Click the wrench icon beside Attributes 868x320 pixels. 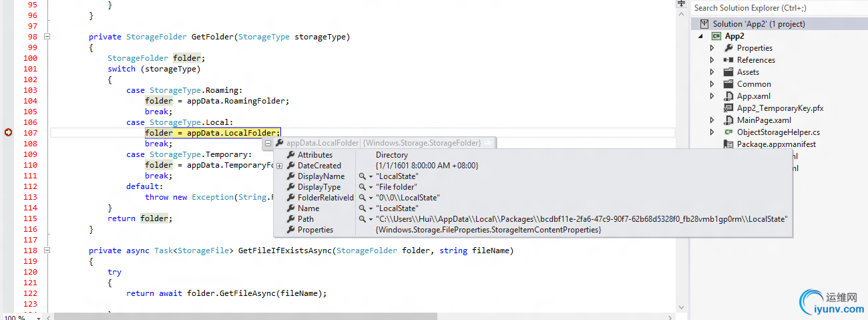(x=290, y=155)
